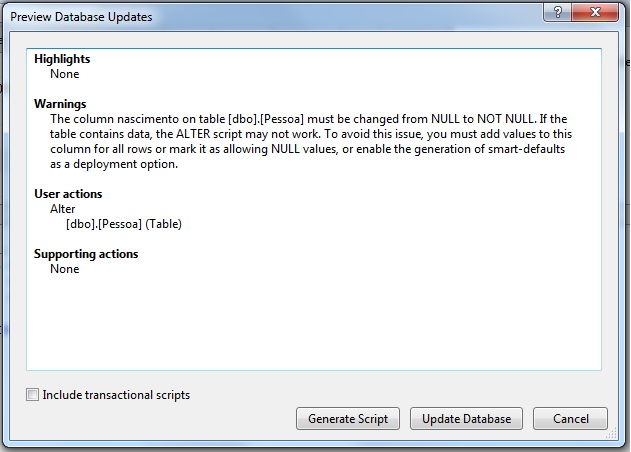Click 'None' under Supporting actions
This screenshot has width=631, height=452.
pos(64,269)
